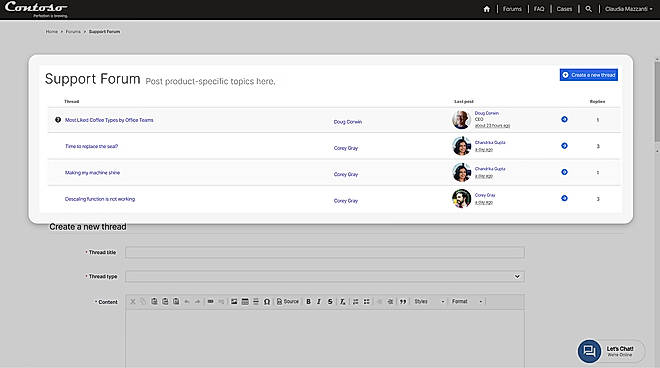This screenshot has width=660, height=368.
Task: Insert a special character with the omega icon
Action: pos(267,301)
